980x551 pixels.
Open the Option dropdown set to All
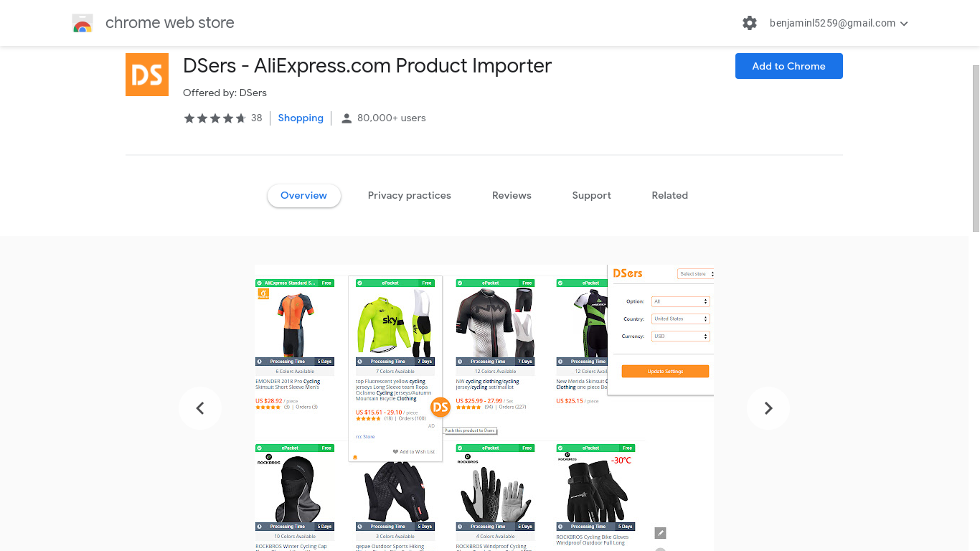pos(681,301)
